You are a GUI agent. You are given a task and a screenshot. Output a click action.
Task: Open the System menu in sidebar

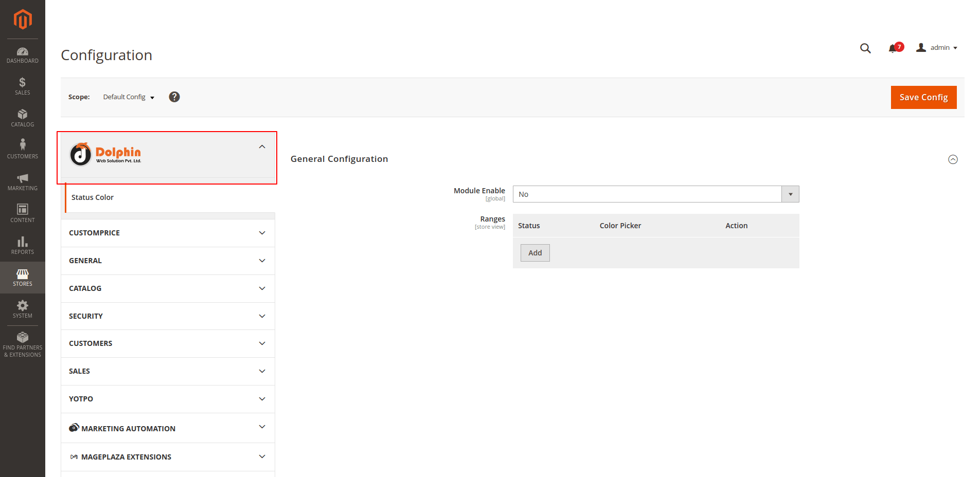23,309
